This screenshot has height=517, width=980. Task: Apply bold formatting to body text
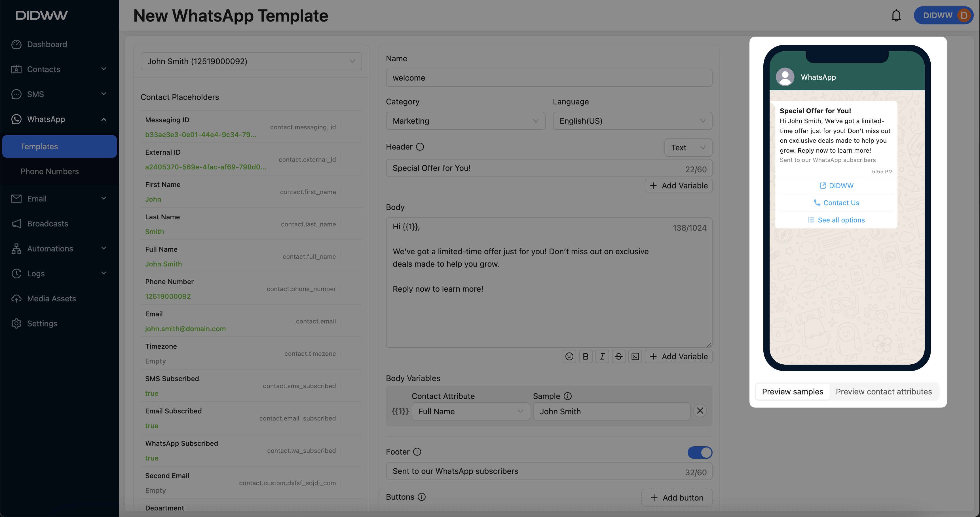[586, 356]
